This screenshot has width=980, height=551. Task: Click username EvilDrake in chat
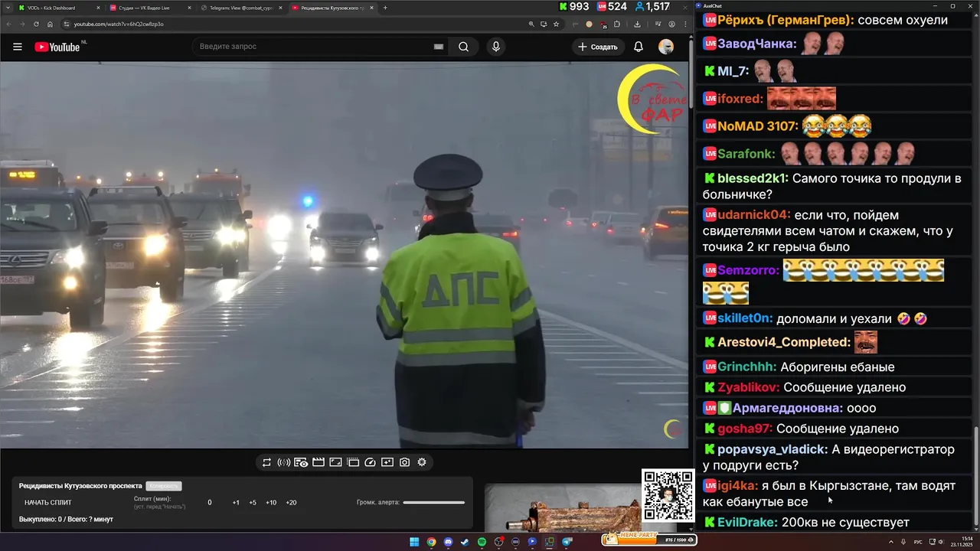coord(747,523)
